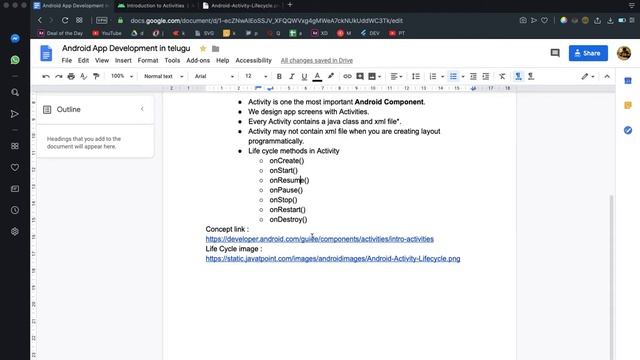Decrease paragraph indent
This screenshot has height=360, width=640.
point(473,76)
